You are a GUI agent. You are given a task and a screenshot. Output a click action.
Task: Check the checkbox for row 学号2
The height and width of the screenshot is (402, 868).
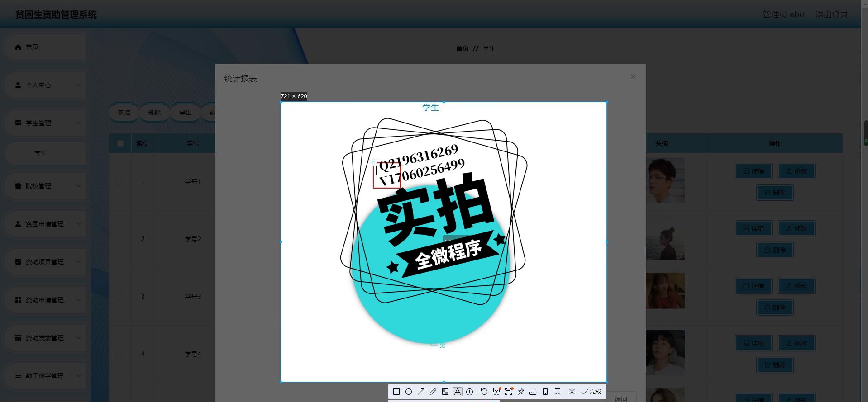[119, 239]
